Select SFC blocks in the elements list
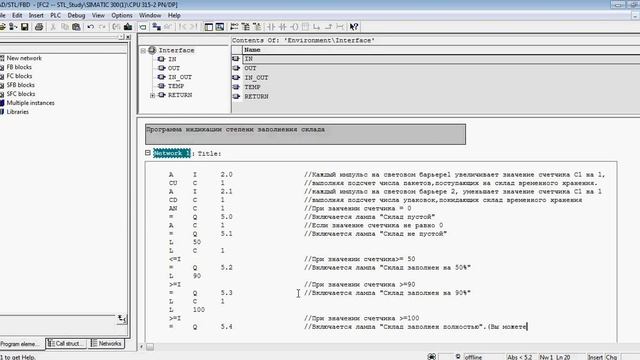This screenshot has height=360, width=640. tap(20, 94)
